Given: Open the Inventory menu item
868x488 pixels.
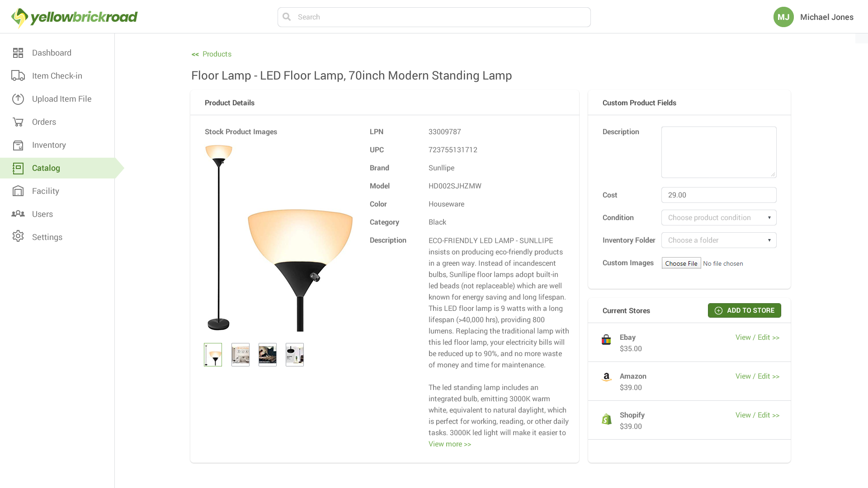Looking at the screenshot, I should pyautogui.click(x=49, y=145).
